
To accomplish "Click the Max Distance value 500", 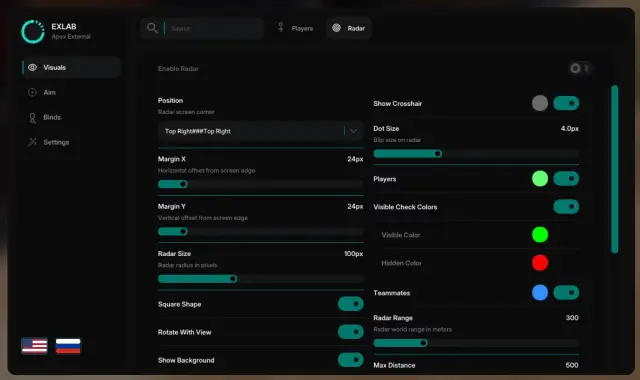I will coord(572,365).
